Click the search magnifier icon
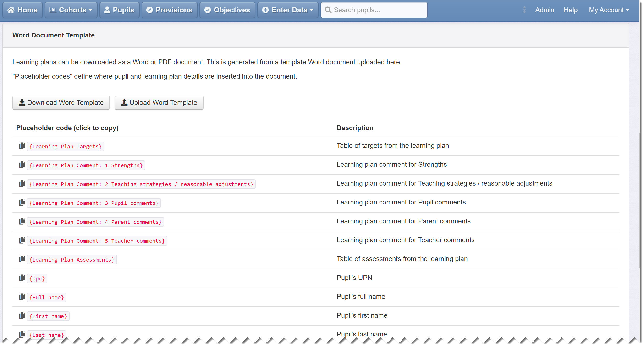This screenshot has width=644, height=347. coord(328,10)
